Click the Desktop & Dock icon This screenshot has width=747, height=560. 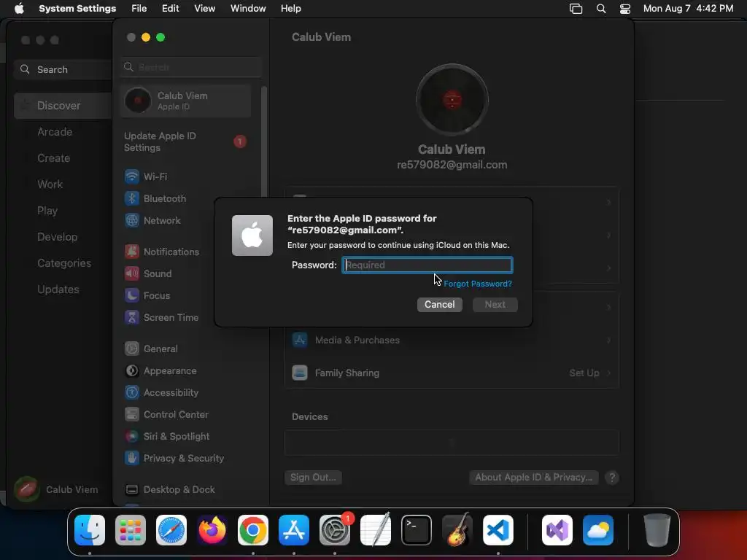pyautogui.click(x=131, y=489)
